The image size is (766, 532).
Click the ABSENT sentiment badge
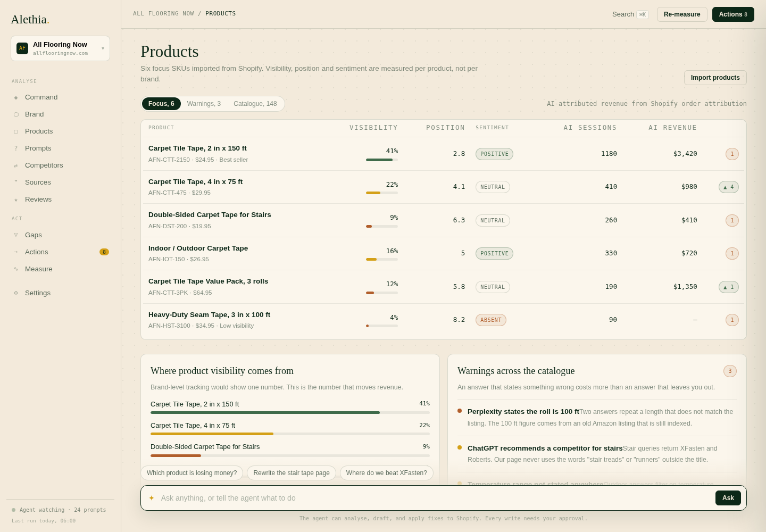[491, 320]
